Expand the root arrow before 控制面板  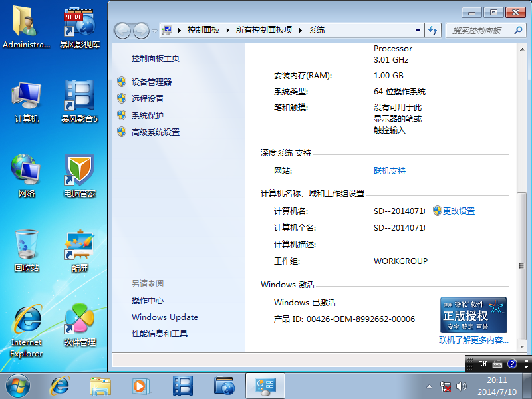[179, 30]
